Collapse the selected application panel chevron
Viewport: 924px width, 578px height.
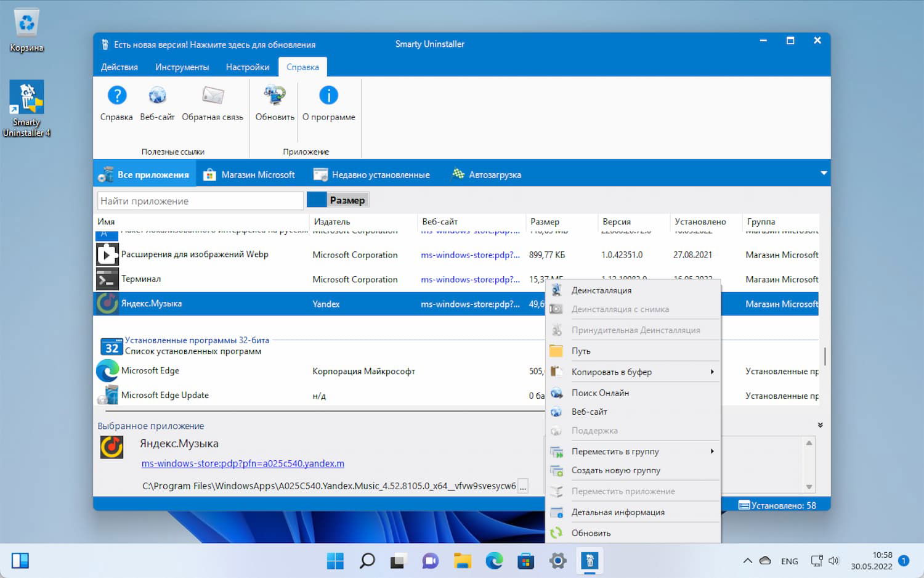tap(819, 425)
